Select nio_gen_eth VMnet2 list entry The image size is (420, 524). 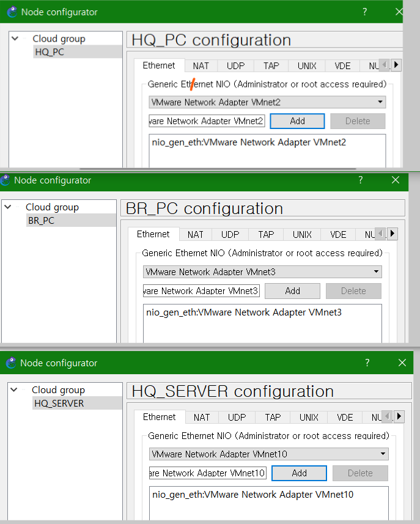pos(249,142)
